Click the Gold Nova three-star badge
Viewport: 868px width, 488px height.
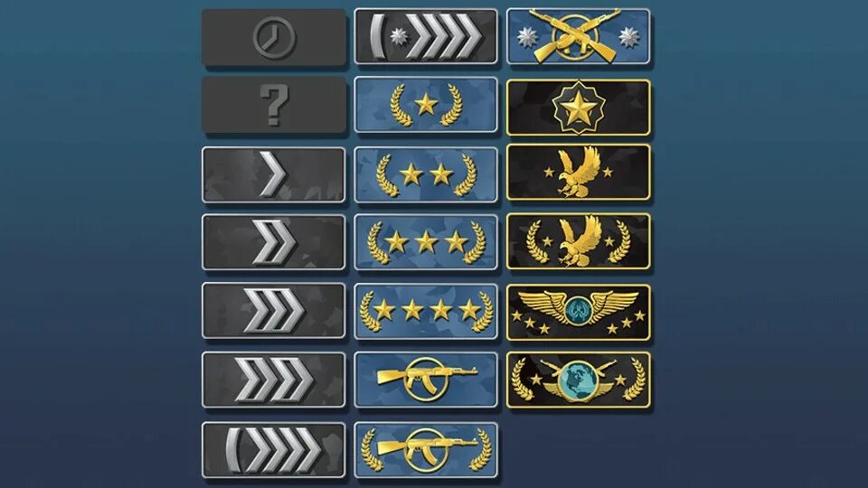pos(426,242)
